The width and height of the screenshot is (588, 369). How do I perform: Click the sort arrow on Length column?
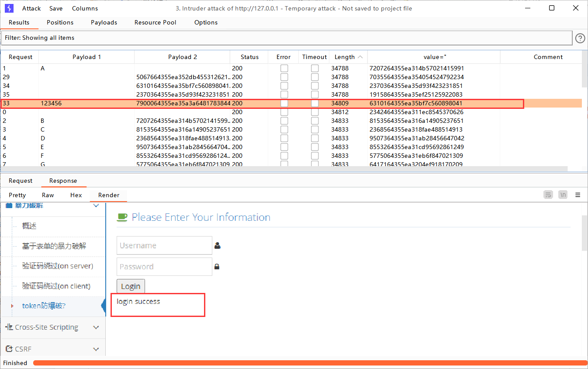(360, 57)
